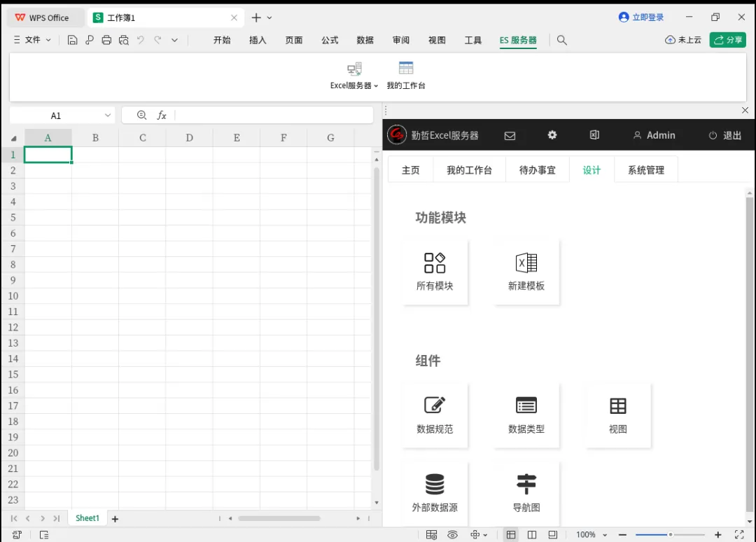This screenshot has height=542, width=756.
Task: Switch to page layout view icon
Action: click(x=532, y=534)
